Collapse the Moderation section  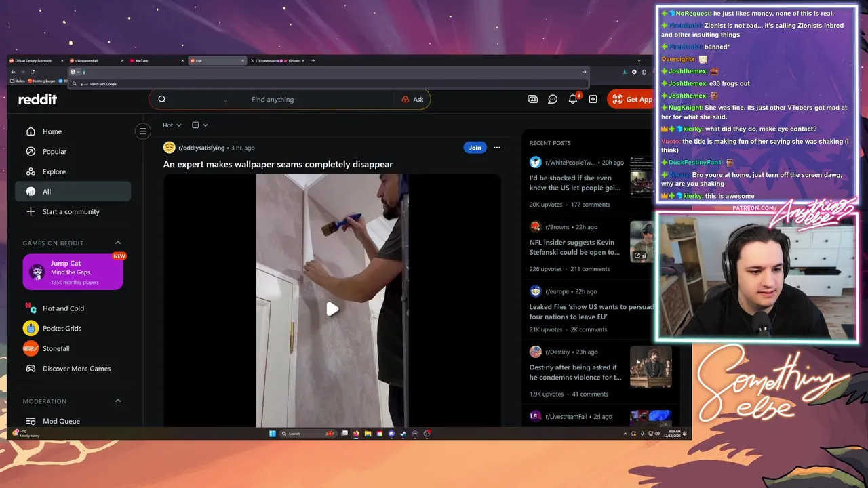[118, 401]
